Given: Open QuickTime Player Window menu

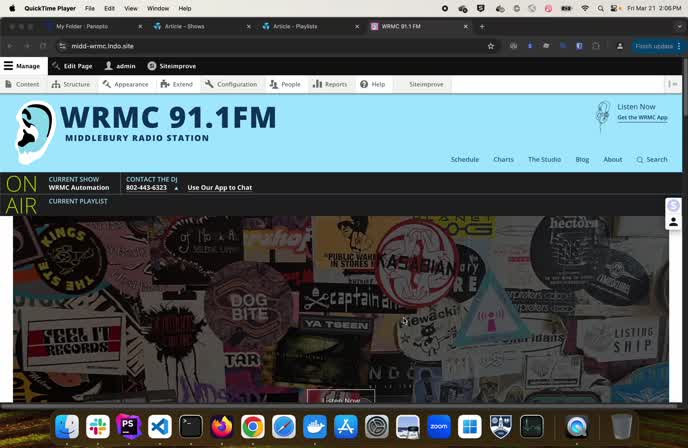Looking at the screenshot, I should 158,8.
